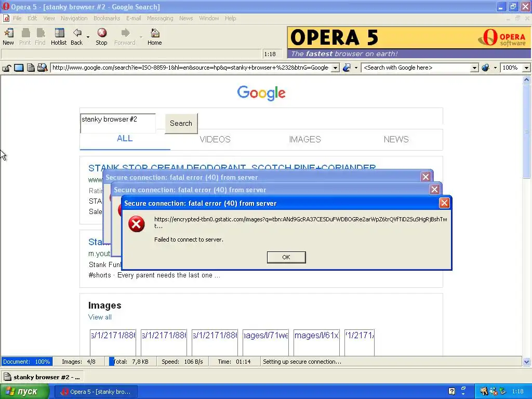Click the Forward arrow icon
Image resolution: width=532 pixels, height=399 pixels.
(x=125, y=33)
